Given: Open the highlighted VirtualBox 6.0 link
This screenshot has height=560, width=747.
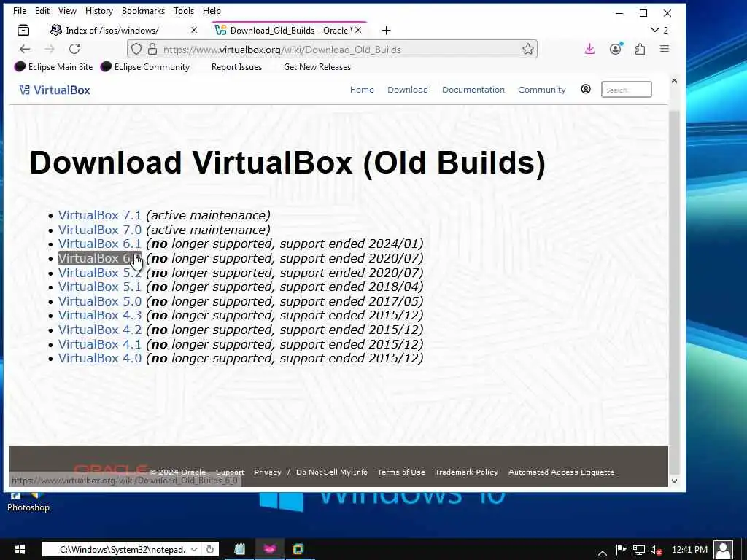Looking at the screenshot, I should pos(99,258).
